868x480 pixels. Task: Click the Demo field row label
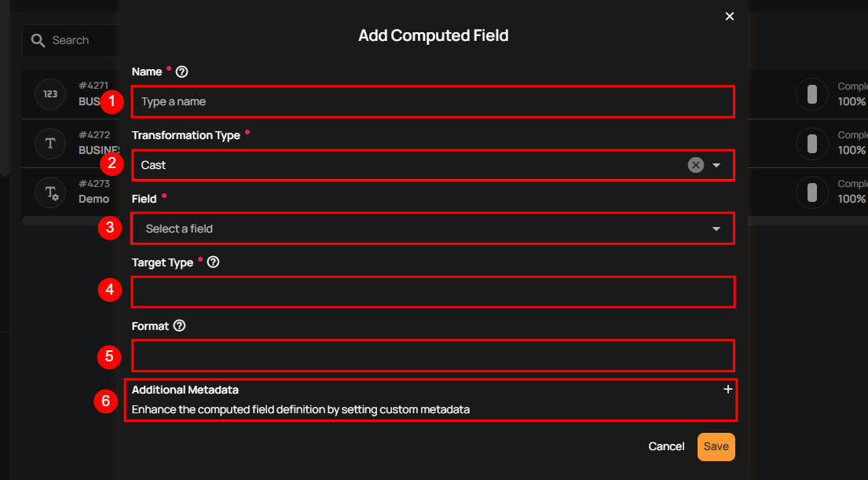[x=93, y=200]
